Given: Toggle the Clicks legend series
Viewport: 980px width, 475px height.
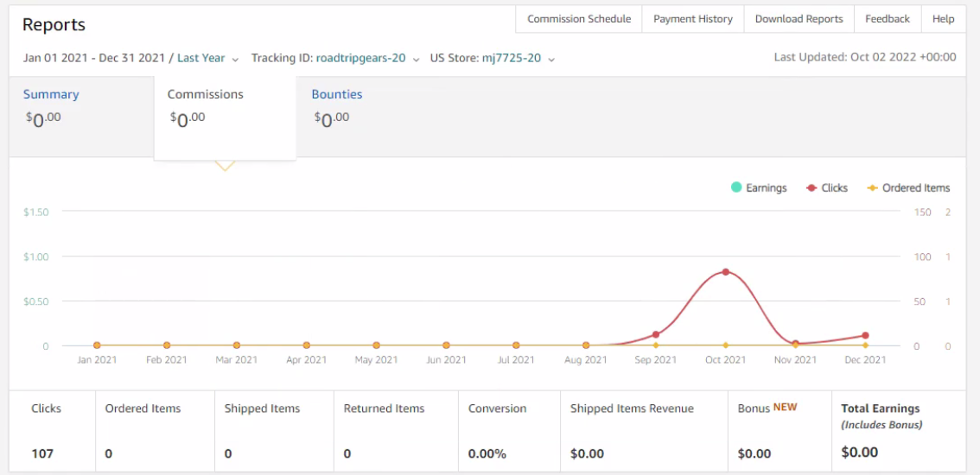Looking at the screenshot, I should (827, 187).
